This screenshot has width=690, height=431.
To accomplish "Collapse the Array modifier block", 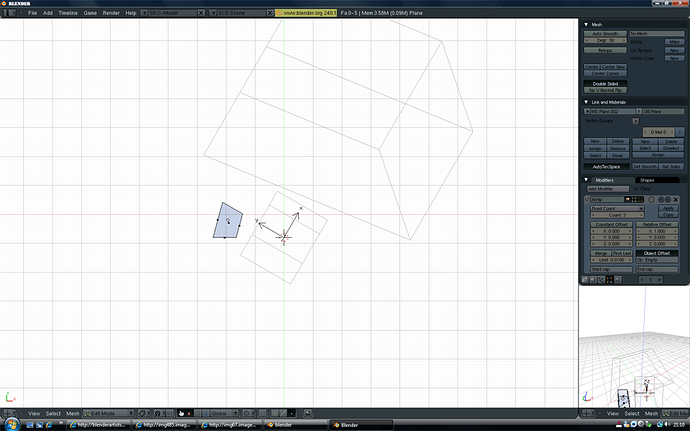I will click(x=587, y=199).
